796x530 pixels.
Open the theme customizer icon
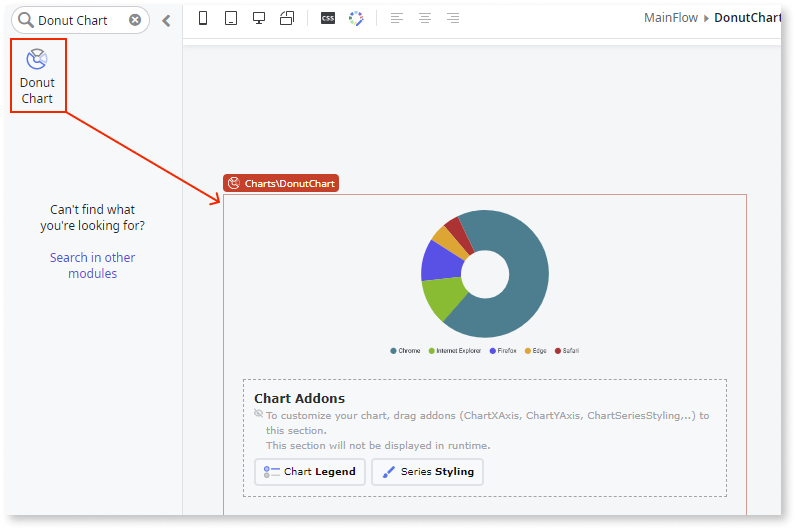[x=356, y=19]
